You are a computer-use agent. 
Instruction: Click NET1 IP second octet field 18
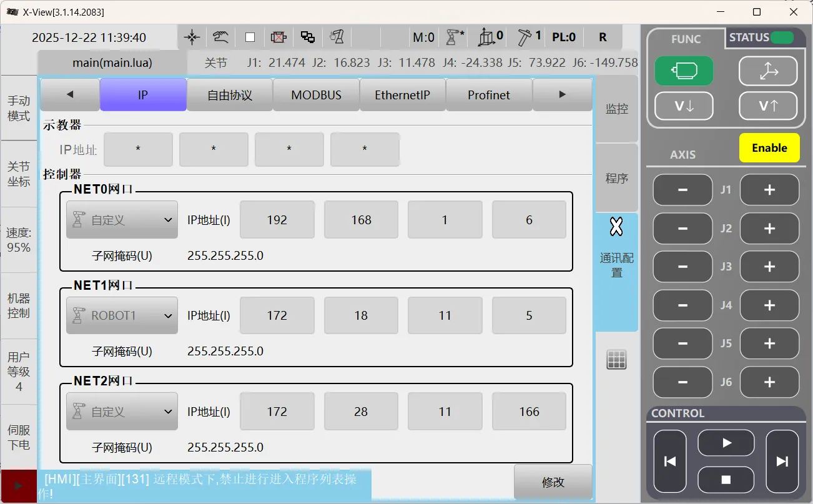tap(361, 315)
